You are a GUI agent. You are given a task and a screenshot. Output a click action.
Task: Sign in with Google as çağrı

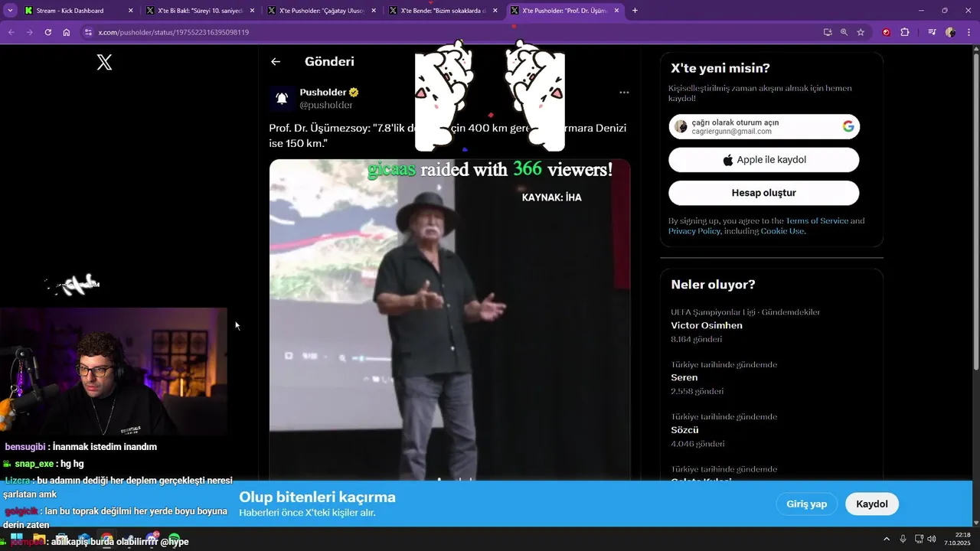pos(764,126)
